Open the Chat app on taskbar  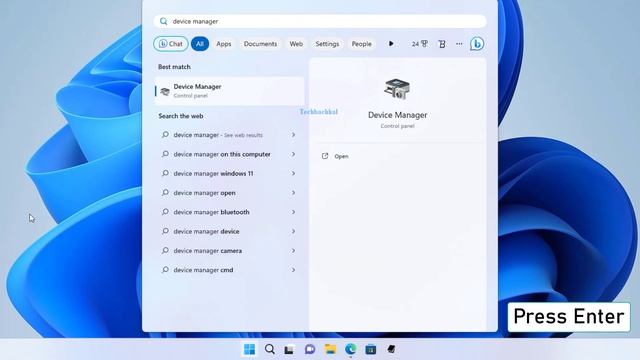click(310, 349)
